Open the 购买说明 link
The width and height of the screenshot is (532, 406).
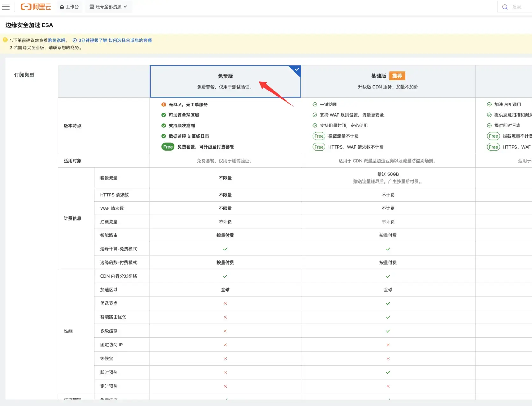point(57,40)
